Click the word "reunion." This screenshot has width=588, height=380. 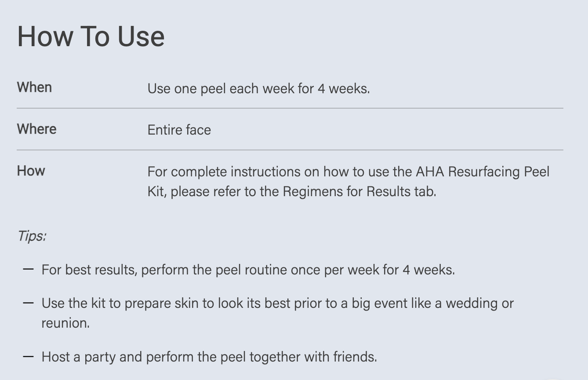pos(65,323)
